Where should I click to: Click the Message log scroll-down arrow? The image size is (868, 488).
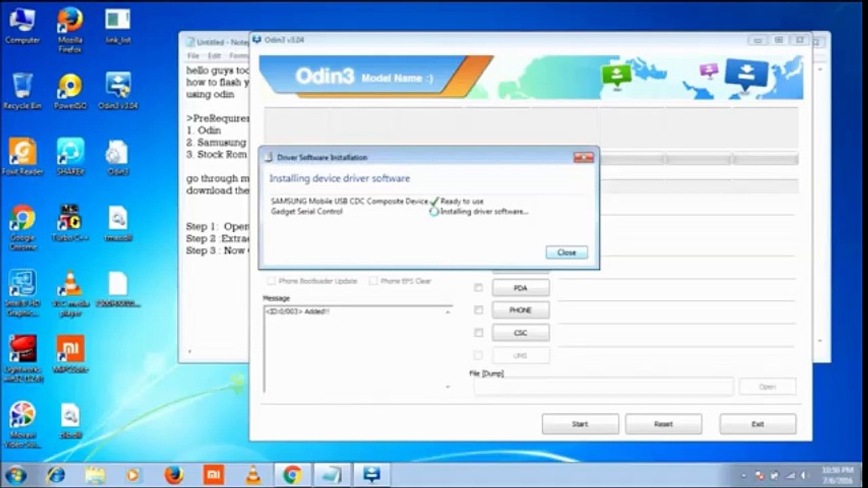[448, 387]
